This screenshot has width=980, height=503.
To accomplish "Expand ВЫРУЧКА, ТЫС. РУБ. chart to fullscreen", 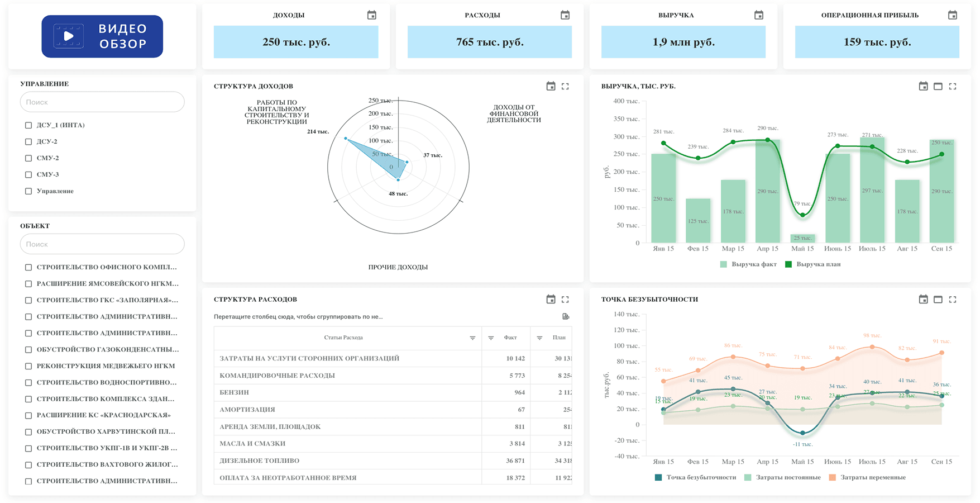I will coord(953,86).
